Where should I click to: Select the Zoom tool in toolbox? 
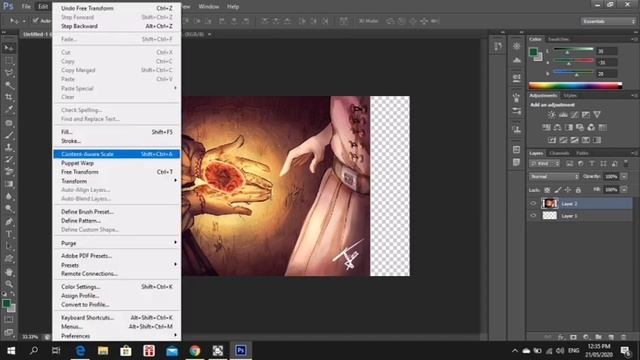pyautogui.click(x=9, y=284)
